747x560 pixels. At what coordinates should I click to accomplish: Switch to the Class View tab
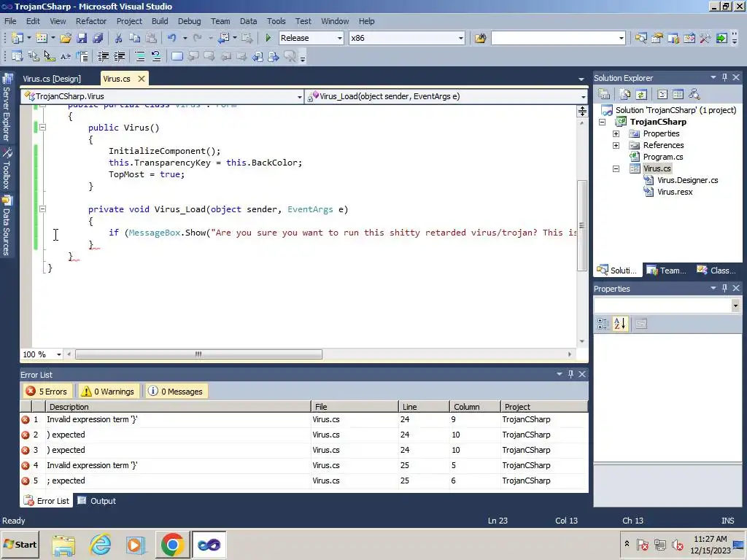click(x=718, y=271)
